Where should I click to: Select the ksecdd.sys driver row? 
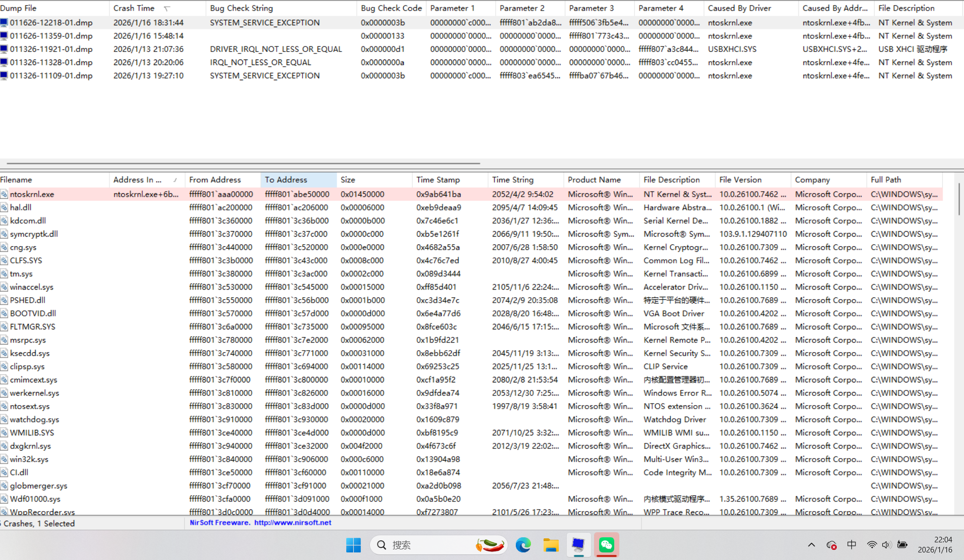pos(471,353)
